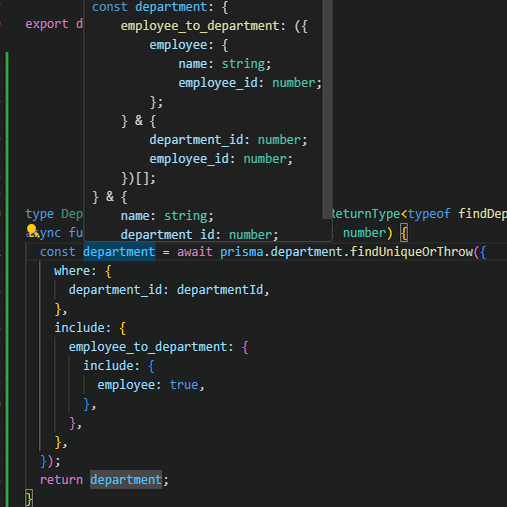The image size is (507, 507).
Task: Click the hover tooltip vertical scrollbar
Action: (x=327, y=109)
